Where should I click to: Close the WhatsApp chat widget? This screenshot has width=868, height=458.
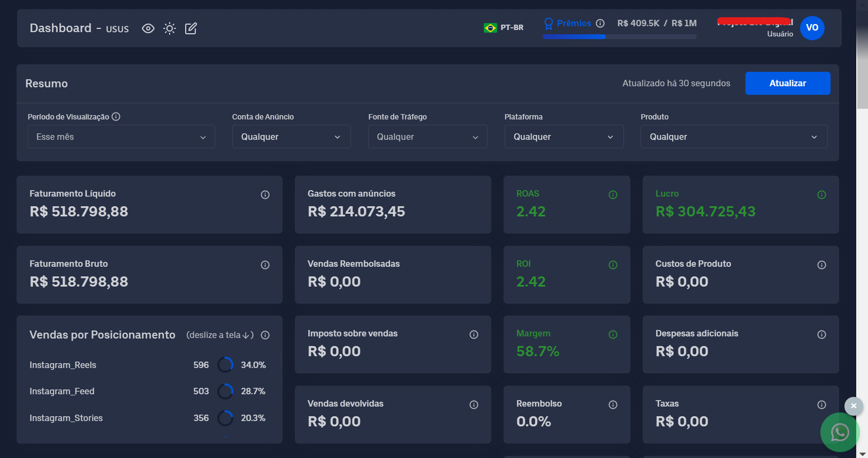tap(854, 406)
